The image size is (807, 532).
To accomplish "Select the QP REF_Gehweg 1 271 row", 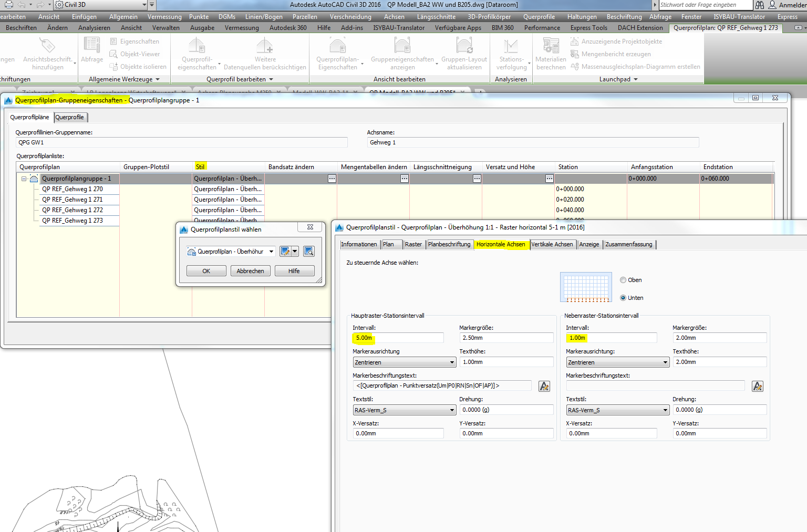I will pos(73,200).
